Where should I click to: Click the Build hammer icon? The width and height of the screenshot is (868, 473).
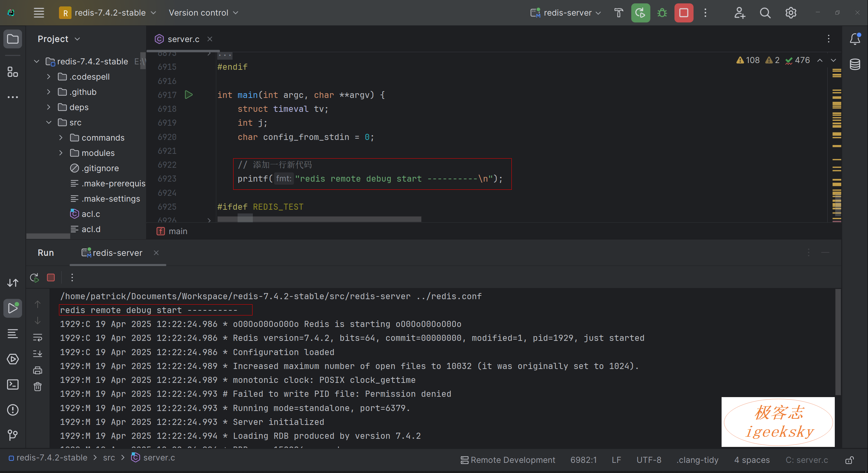click(x=619, y=13)
